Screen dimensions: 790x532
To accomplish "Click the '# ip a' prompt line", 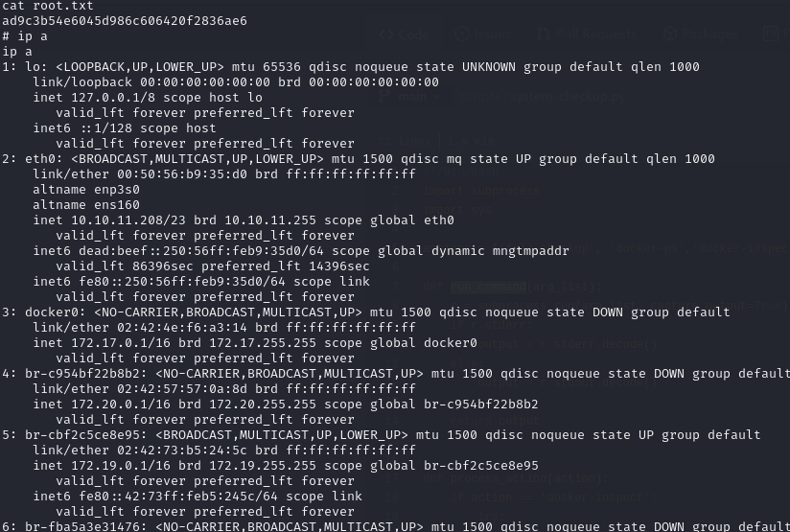I will (x=25, y=36).
